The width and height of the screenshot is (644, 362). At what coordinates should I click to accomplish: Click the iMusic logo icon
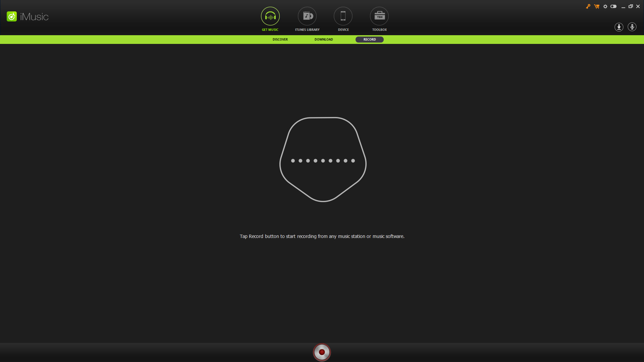pos(12,16)
